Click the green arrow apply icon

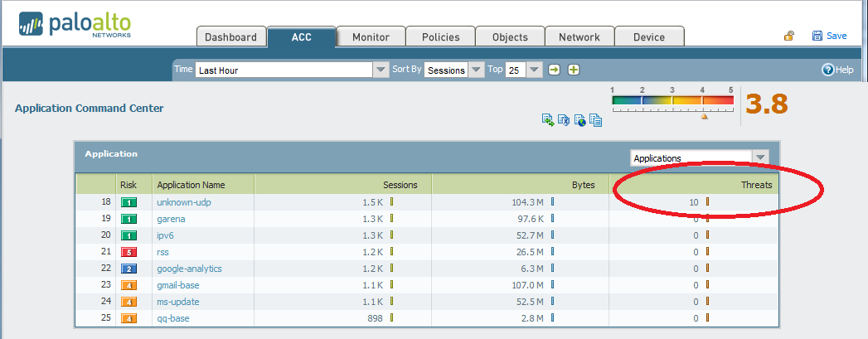(555, 70)
